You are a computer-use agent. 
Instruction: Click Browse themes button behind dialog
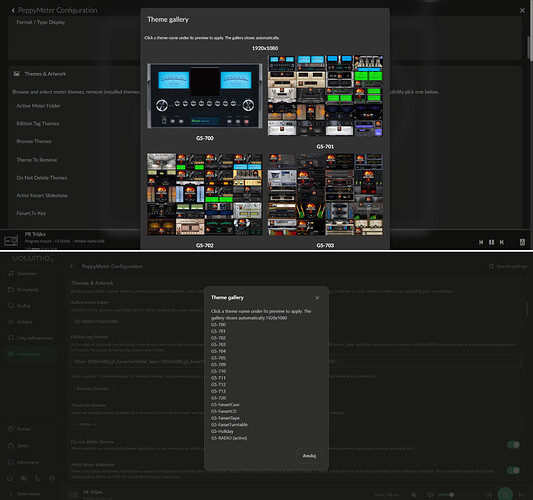click(92, 389)
